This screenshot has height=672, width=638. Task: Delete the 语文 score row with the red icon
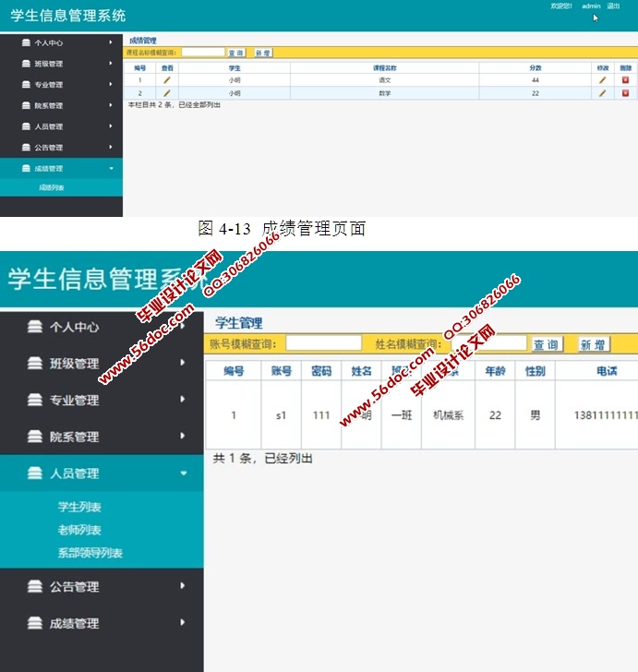(x=626, y=80)
